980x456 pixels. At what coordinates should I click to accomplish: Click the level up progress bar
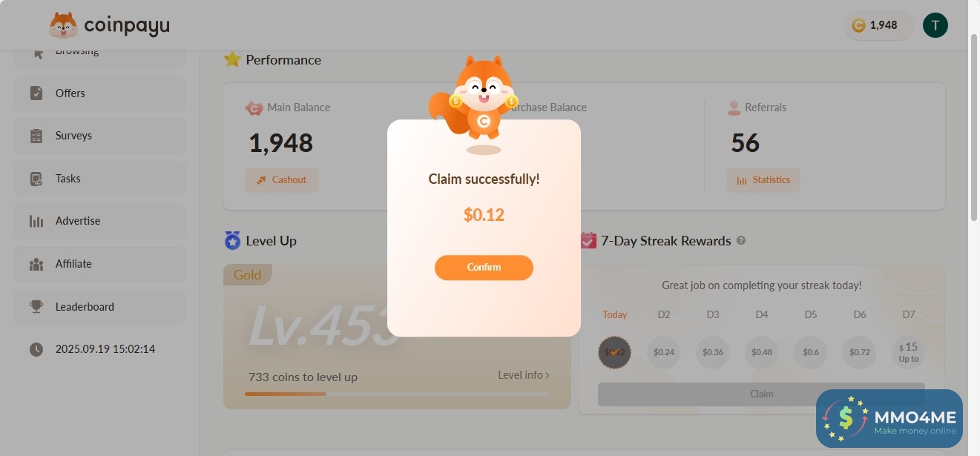point(397,394)
